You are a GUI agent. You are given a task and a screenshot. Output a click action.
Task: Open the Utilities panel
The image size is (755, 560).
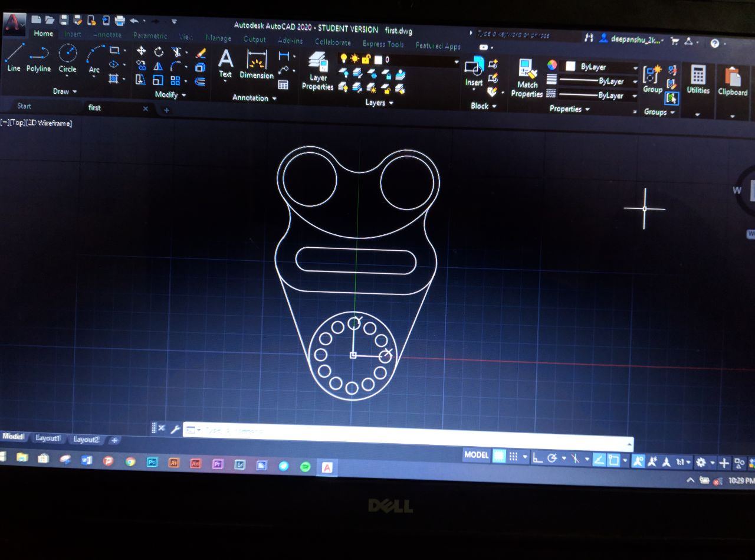click(698, 80)
